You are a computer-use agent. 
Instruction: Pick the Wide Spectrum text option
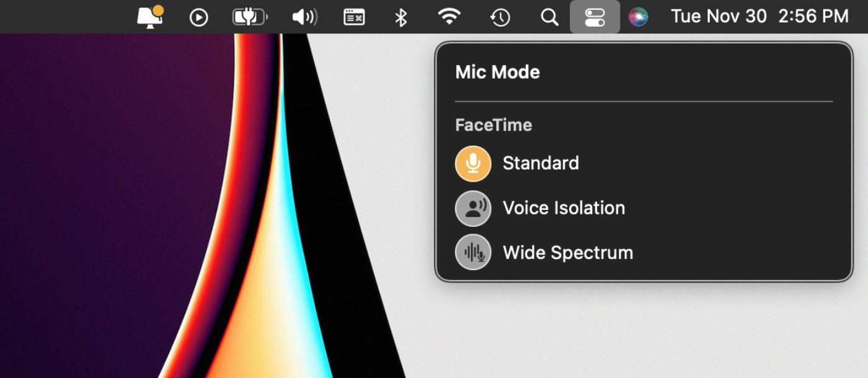coord(568,253)
